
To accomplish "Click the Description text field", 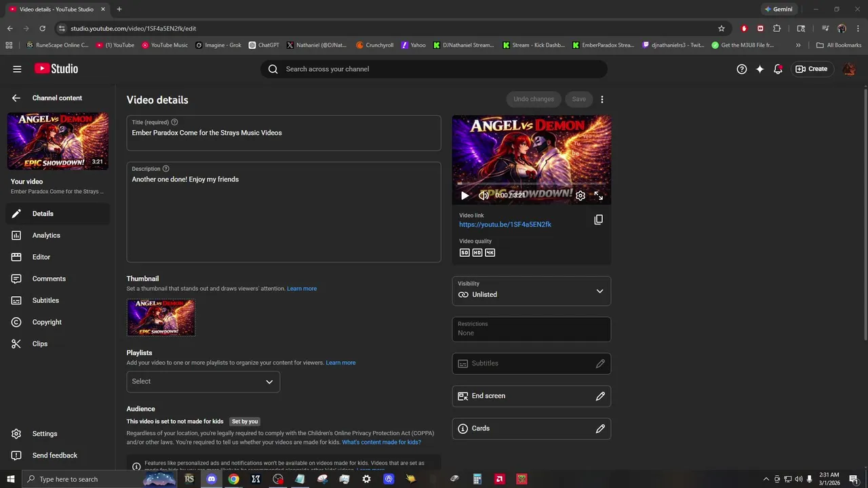I will pyautogui.click(x=283, y=212).
